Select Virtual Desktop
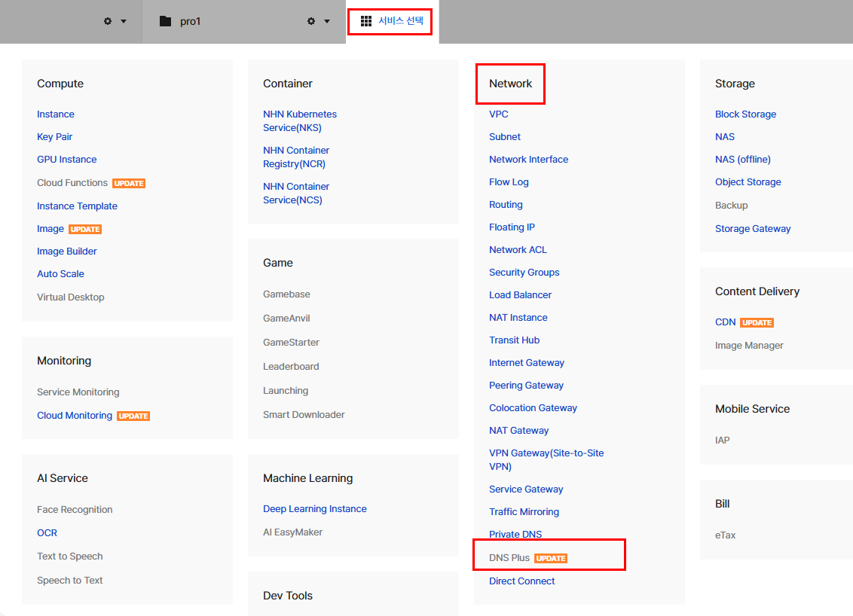The image size is (853, 616). click(71, 297)
